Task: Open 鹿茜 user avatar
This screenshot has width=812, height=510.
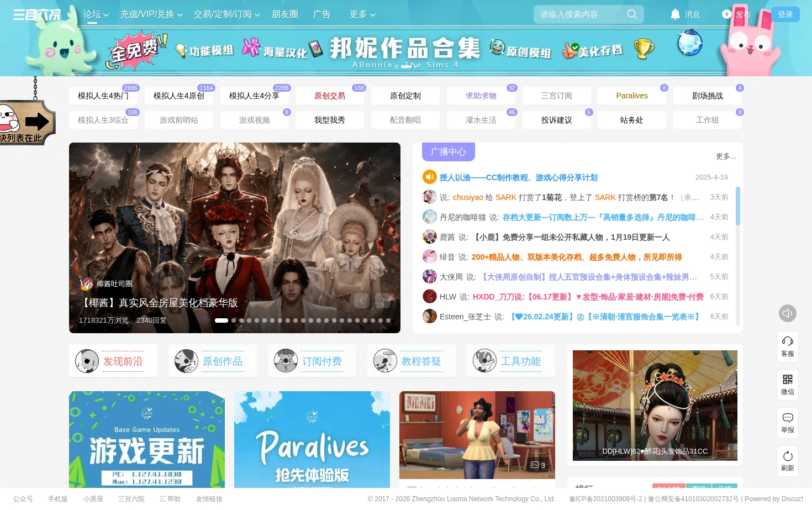Action: pyautogui.click(x=430, y=236)
